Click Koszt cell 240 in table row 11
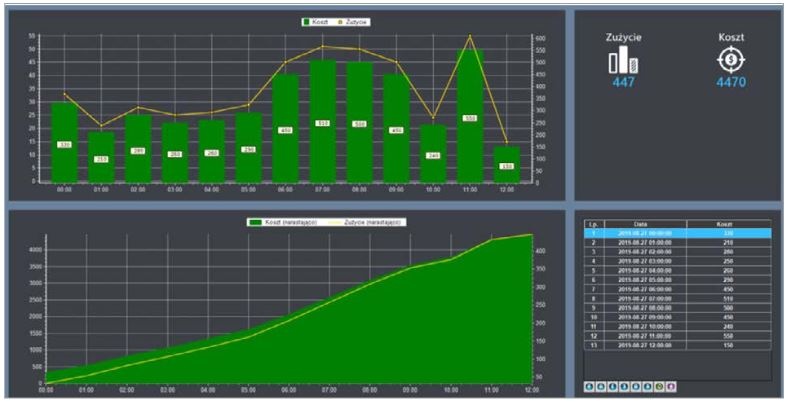This screenshot has height=402, width=788. 729,327
